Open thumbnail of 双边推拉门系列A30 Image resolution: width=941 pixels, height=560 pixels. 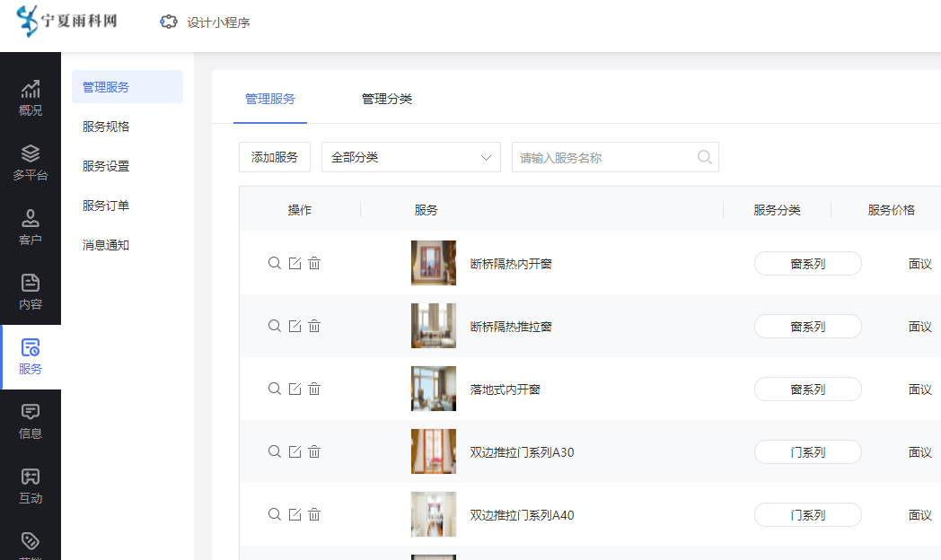[x=434, y=451]
